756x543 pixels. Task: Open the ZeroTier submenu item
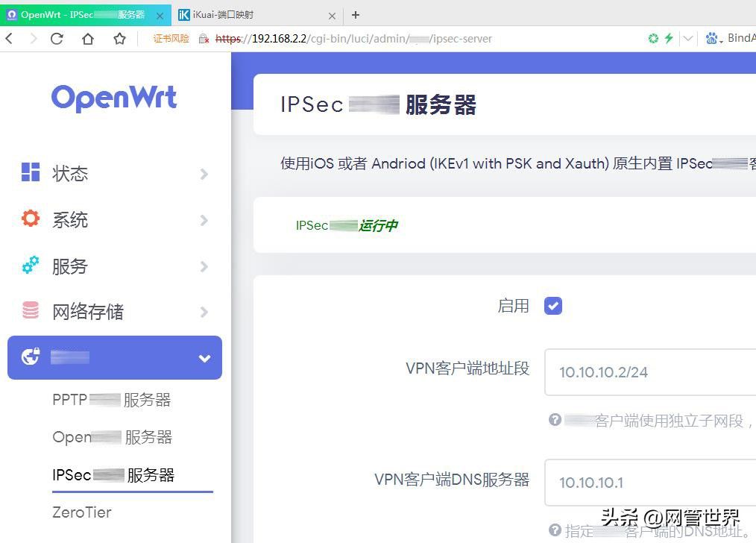click(82, 512)
